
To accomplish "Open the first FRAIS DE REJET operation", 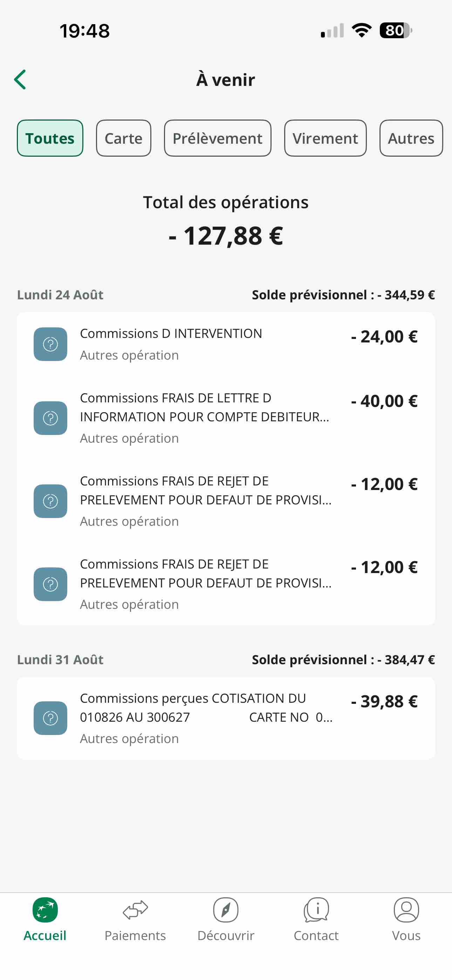I will (226, 501).
